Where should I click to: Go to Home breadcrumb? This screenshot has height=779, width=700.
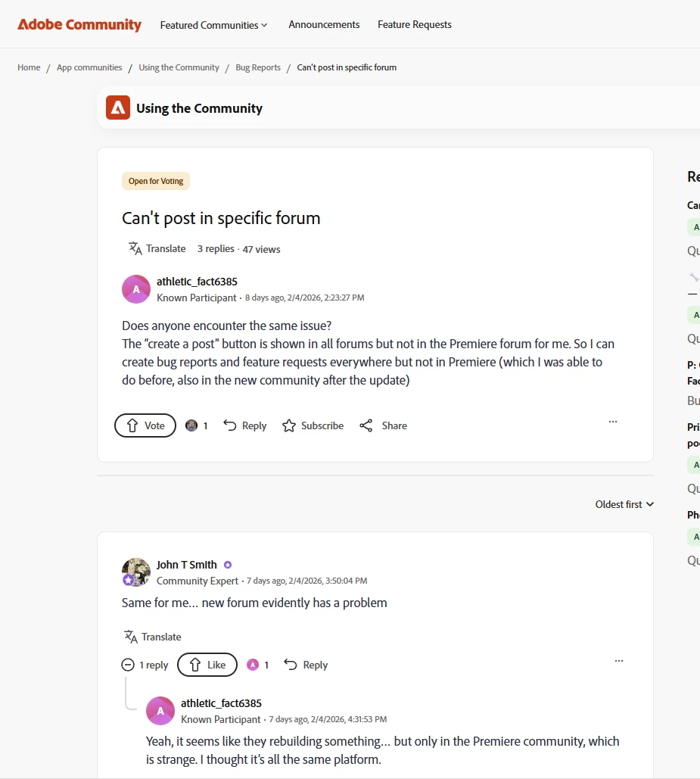pyautogui.click(x=29, y=67)
